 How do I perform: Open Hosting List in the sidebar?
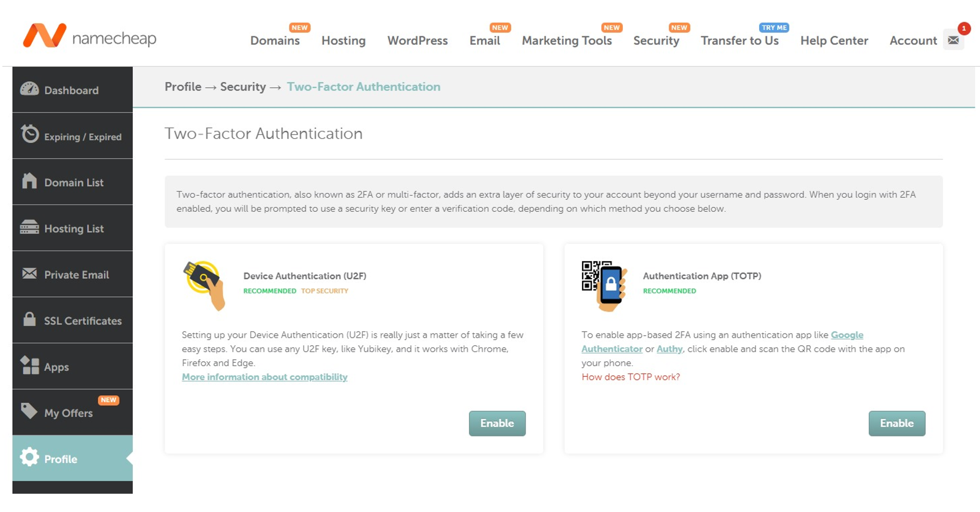click(x=73, y=228)
